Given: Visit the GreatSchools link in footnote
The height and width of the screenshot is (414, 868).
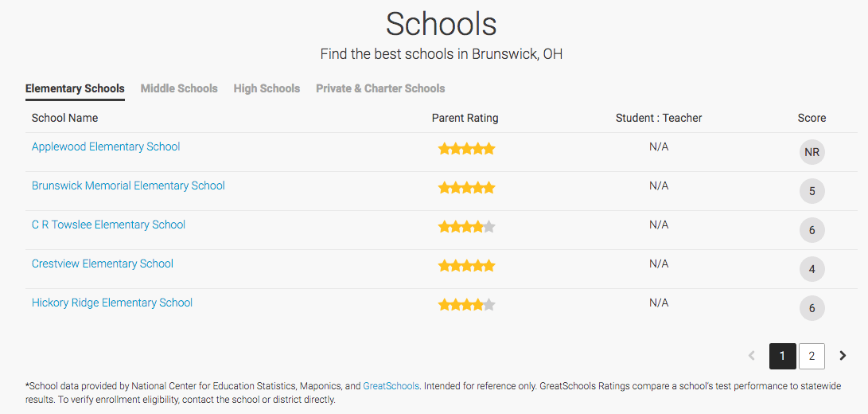Looking at the screenshot, I should [391, 385].
